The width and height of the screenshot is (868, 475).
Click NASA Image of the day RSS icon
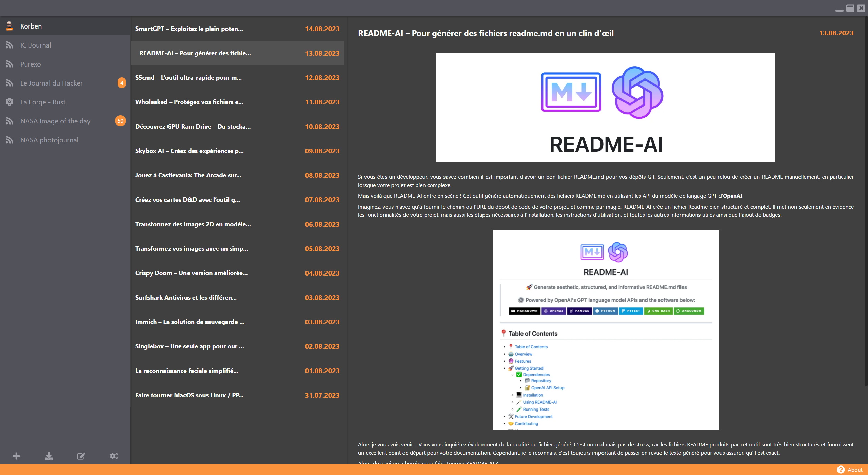point(9,121)
